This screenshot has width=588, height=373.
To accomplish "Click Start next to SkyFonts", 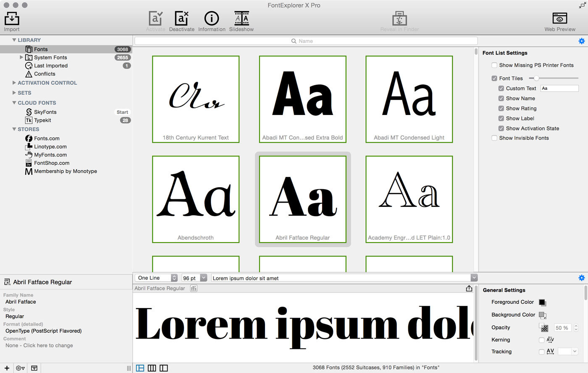I will pos(123,112).
